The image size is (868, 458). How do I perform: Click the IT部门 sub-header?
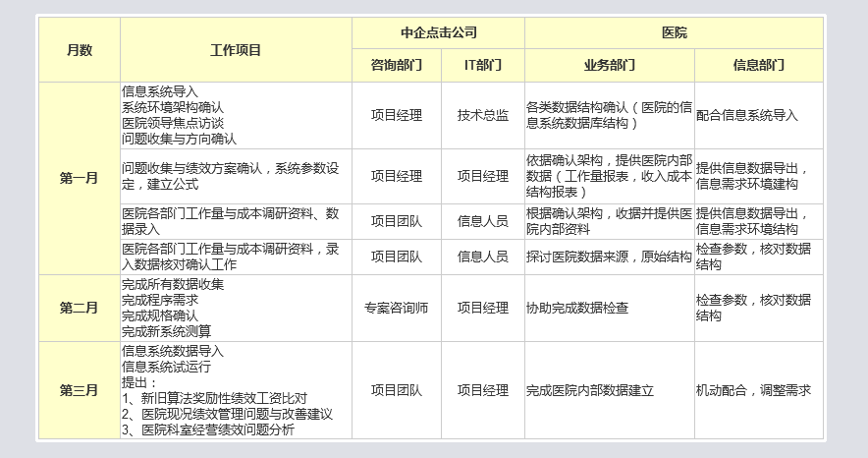click(x=483, y=65)
